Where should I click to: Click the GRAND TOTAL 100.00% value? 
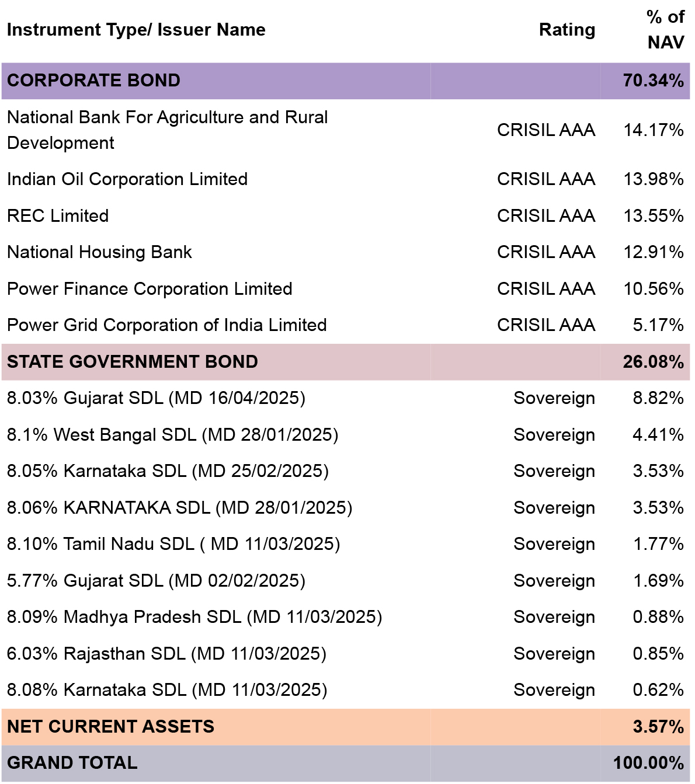pyautogui.click(x=648, y=763)
